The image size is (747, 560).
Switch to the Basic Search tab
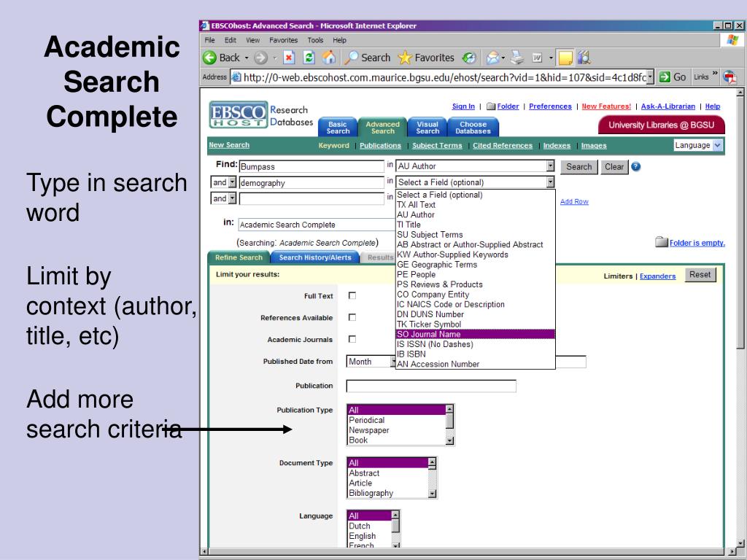click(x=338, y=128)
